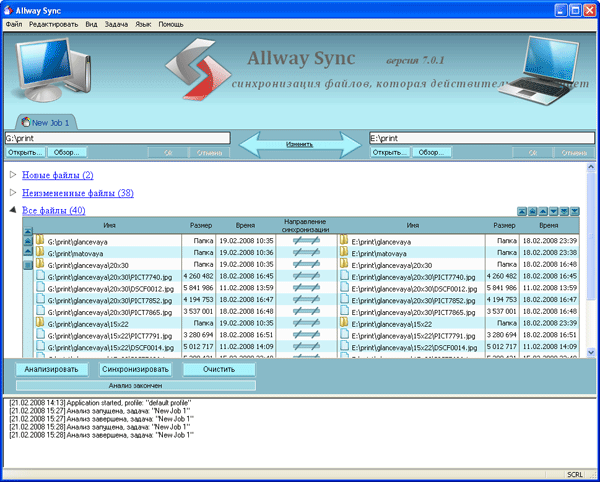The width and height of the screenshot is (600, 482).
Task: Click the sync direction icon in the DSCF0014.jpg row
Action: [x=306, y=347]
